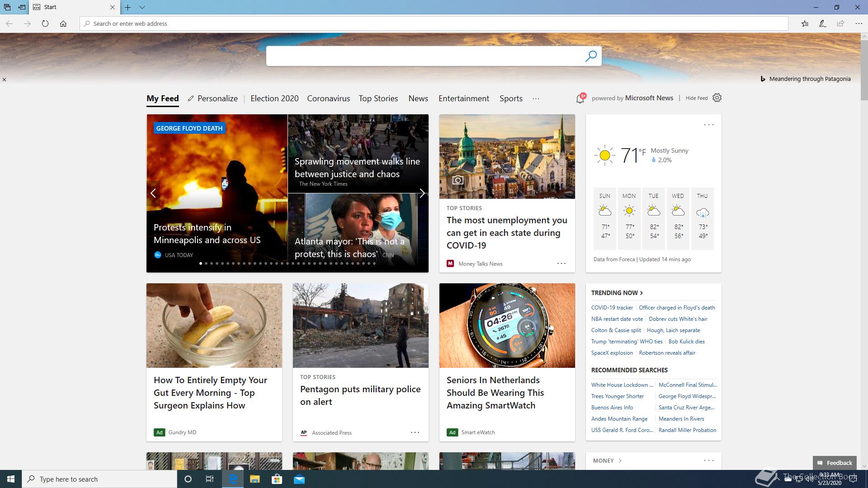868x488 pixels.
Task: Switch to Election 2020 tab
Action: click(x=274, y=99)
